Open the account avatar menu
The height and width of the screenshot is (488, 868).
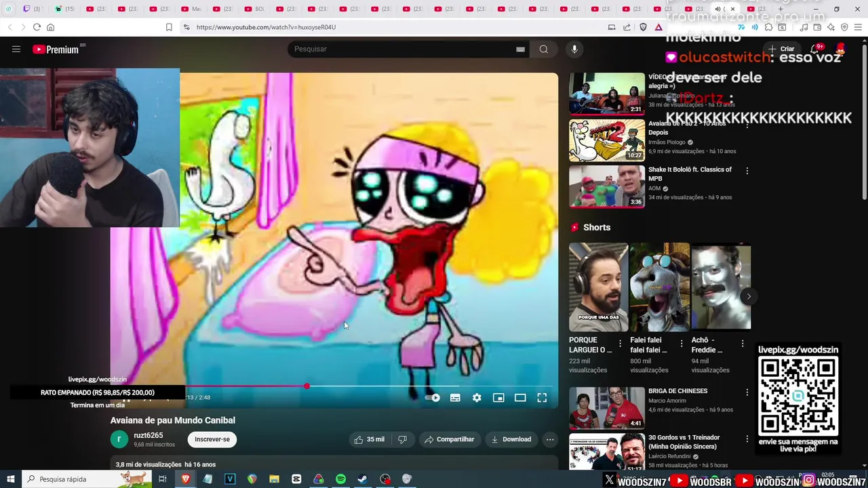coord(841,49)
